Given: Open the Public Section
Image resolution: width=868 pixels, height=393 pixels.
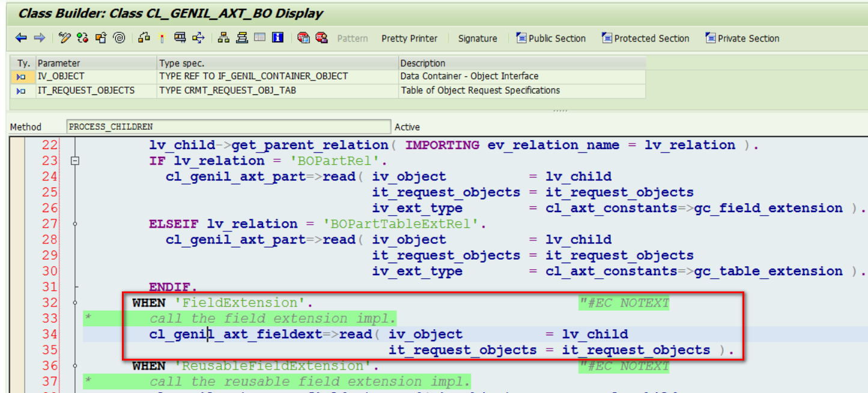Looking at the screenshot, I should [x=551, y=38].
